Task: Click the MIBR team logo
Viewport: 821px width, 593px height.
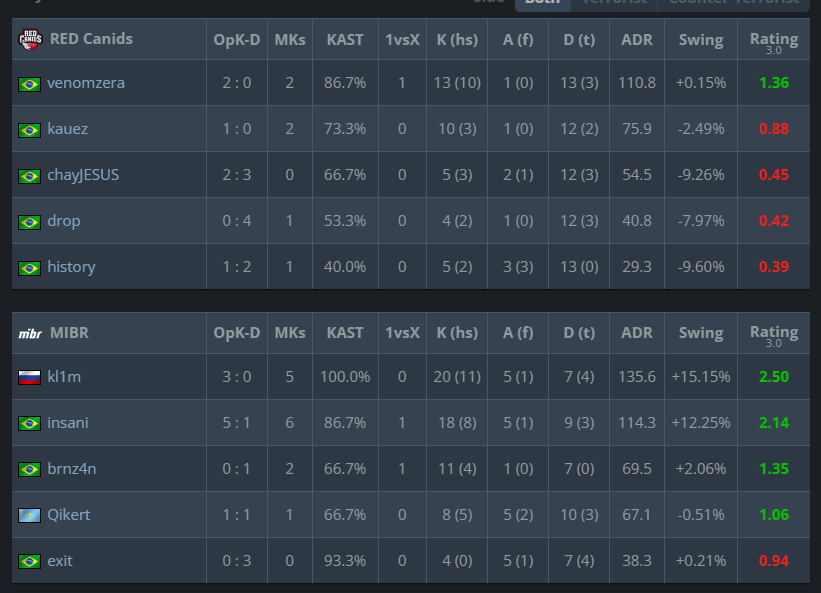Action: pos(30,333)
